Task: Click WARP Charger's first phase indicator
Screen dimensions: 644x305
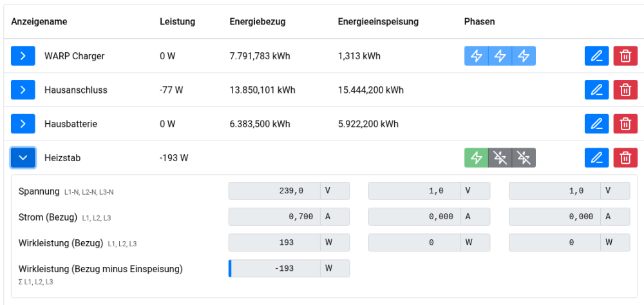Action: pos(476,56)
